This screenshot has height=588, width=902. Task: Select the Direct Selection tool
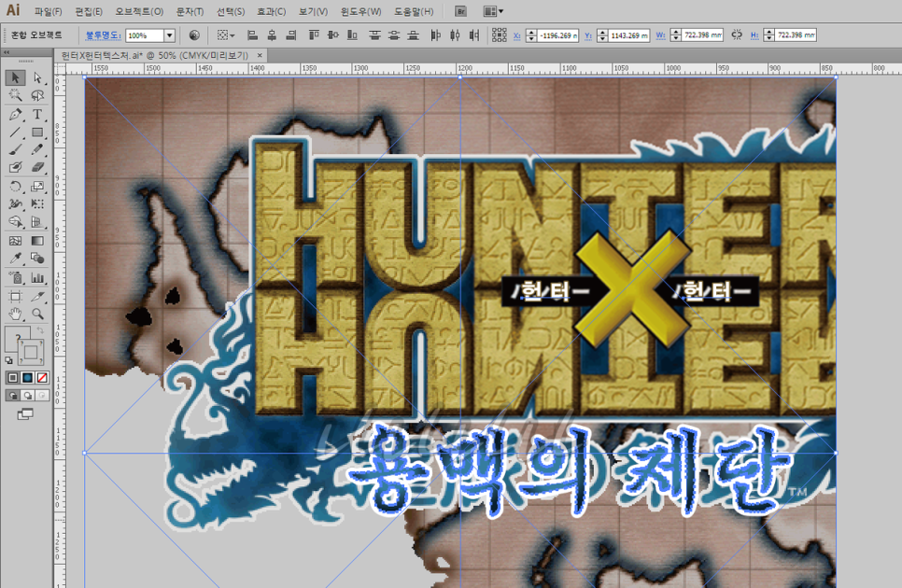(x=37, y=77)
